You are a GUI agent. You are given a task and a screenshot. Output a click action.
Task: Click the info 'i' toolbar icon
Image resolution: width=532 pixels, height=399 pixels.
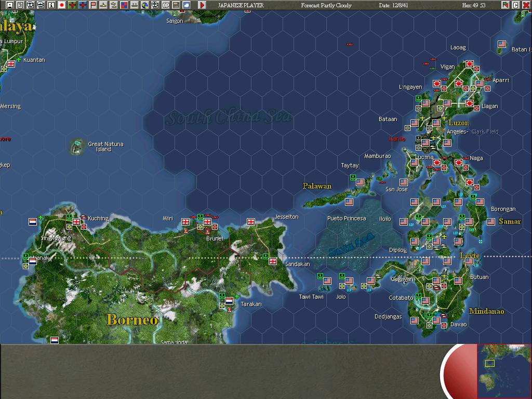[x=51, y=5]
